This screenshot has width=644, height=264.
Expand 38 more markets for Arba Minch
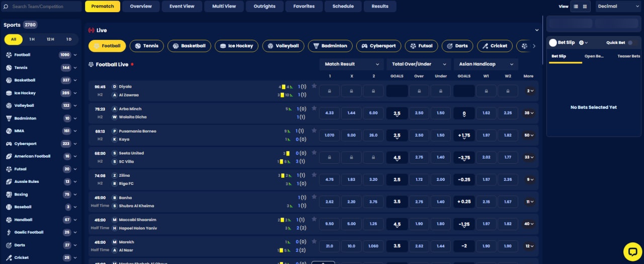(x=529, y=113)
